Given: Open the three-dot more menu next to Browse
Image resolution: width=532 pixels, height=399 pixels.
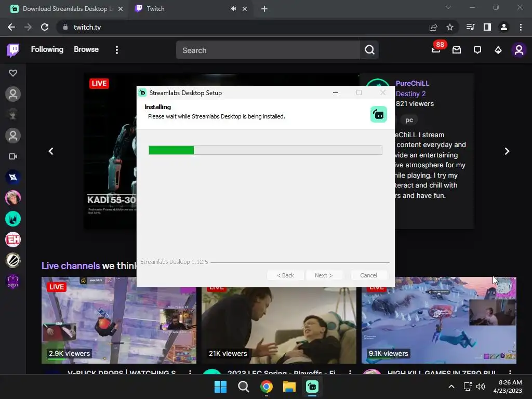Looking at the screenshot, I should [x=117, y=50].
